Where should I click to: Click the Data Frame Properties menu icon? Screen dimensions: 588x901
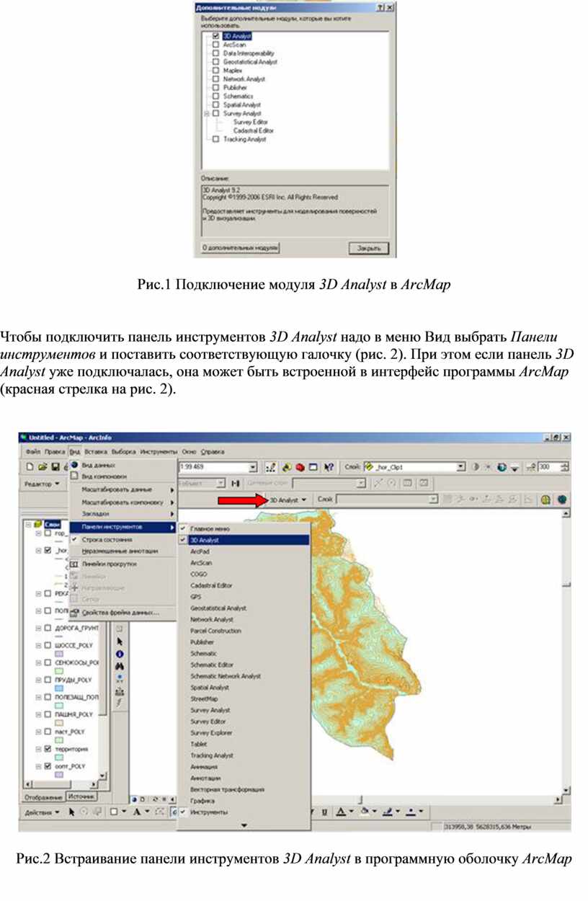coord(74,613)
